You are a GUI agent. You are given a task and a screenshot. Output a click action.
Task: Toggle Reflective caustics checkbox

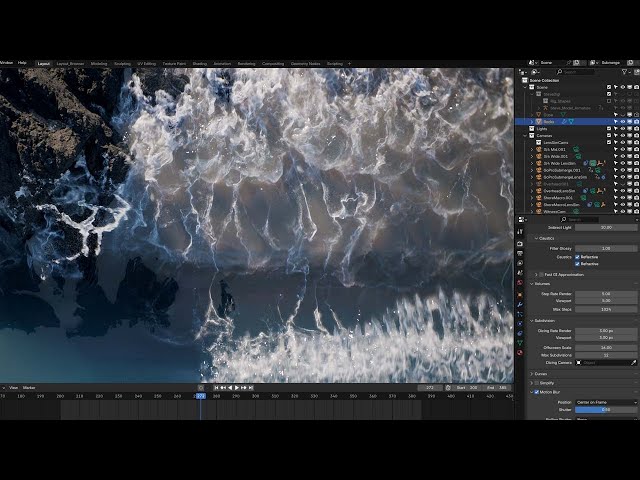(578, 257)
